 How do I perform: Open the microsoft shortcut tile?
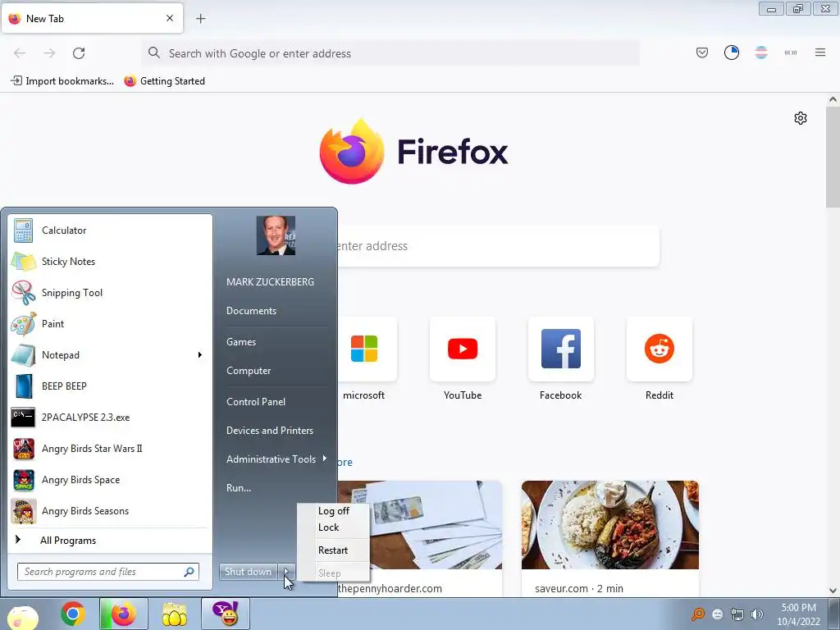[x=364, y=349]
